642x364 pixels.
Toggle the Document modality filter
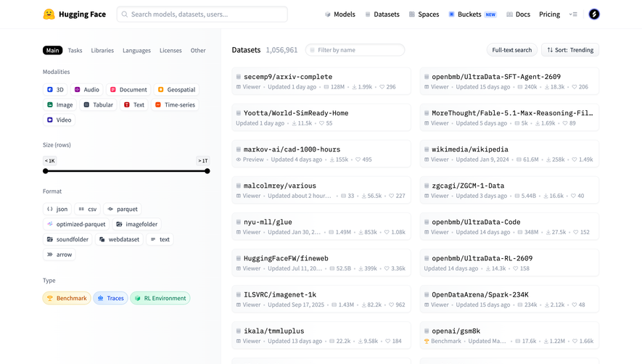coord(128,90)
